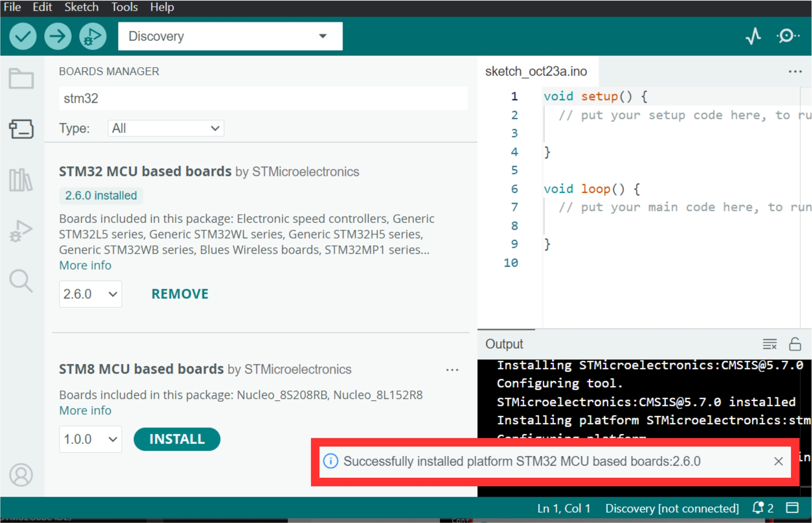Viewport: 812px width, 523px height.
Task: Open the Search sidebar panel
Action: 21,281
